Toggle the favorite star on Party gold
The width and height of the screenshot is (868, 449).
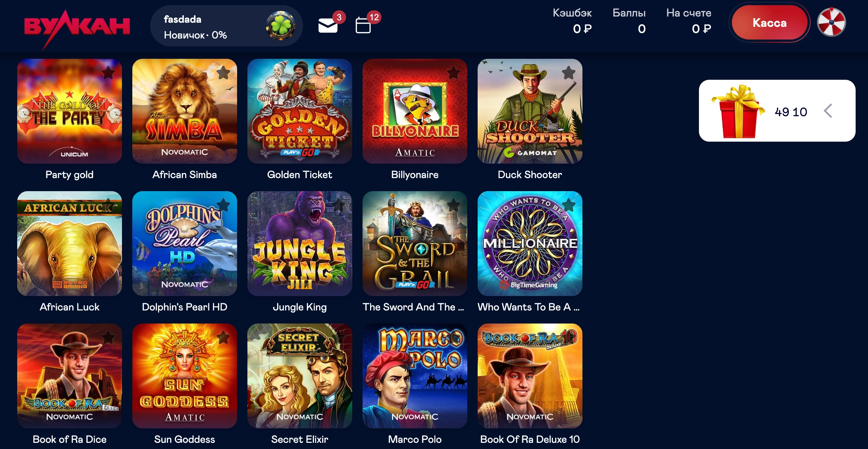(x=108, y=73)
